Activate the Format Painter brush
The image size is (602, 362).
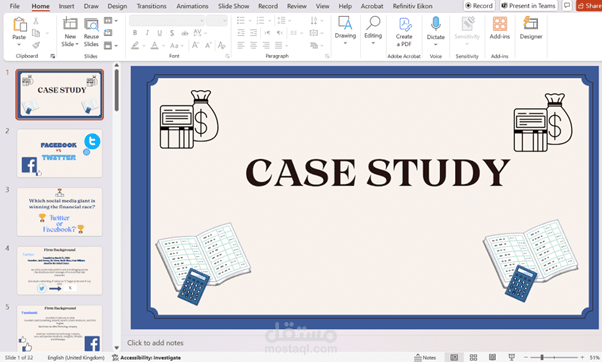36,45
